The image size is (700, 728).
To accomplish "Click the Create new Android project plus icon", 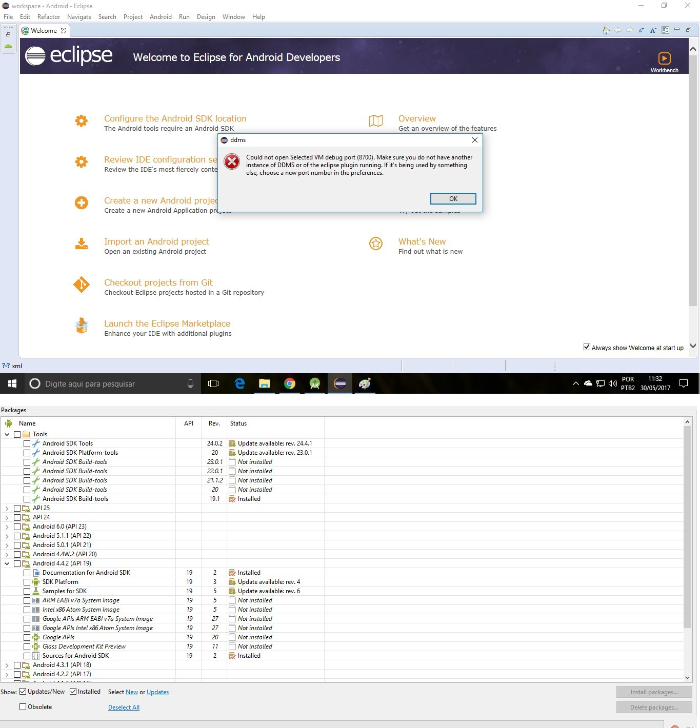I will click(x=82, y=203).
